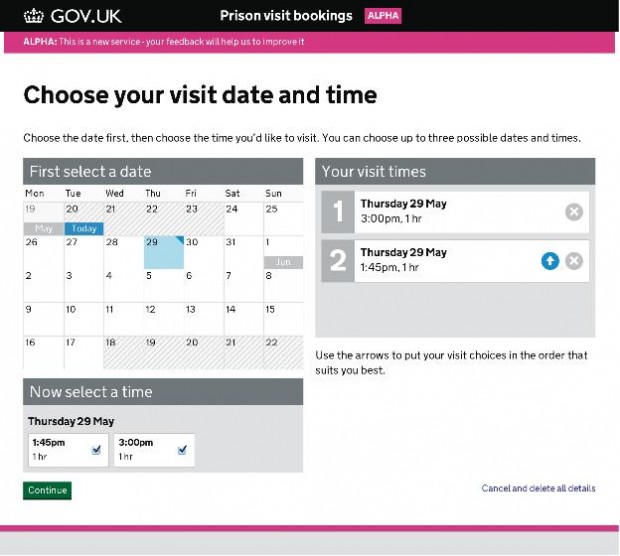Select Thursday 12 June on calendar
Screen dimensions: 620x556
164,320
